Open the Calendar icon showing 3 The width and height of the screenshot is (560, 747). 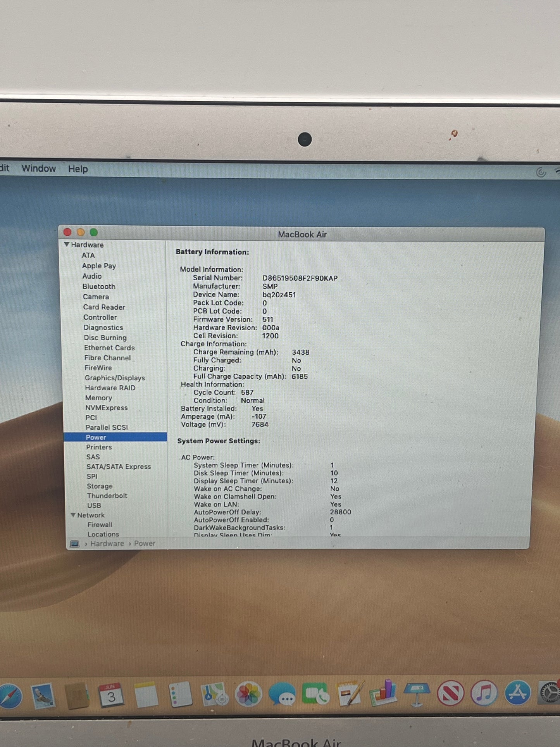pyautogui.click(x=111, y=695)
